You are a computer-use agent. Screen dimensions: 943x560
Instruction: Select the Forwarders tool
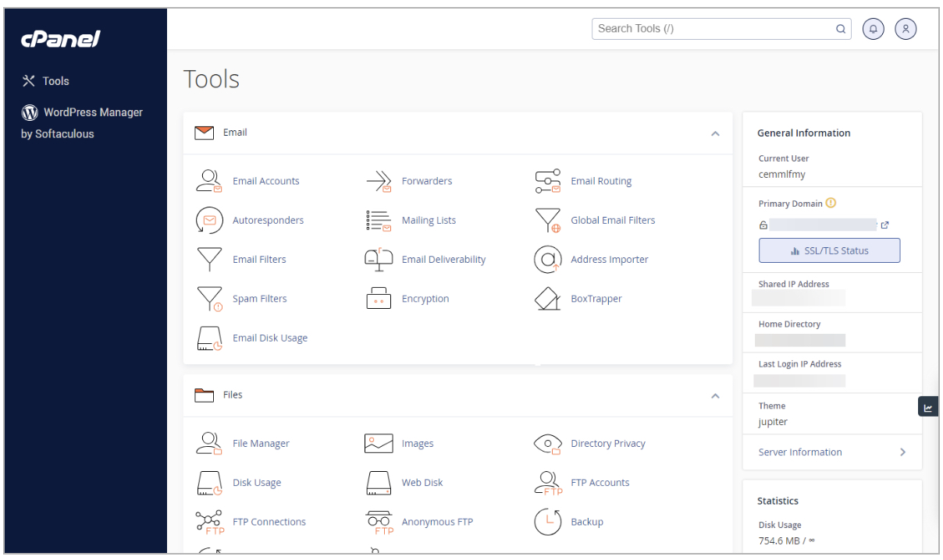[426, 180]
